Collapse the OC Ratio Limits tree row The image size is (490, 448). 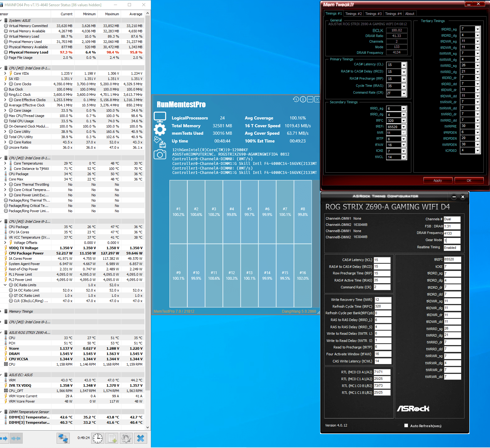point(5,285)
